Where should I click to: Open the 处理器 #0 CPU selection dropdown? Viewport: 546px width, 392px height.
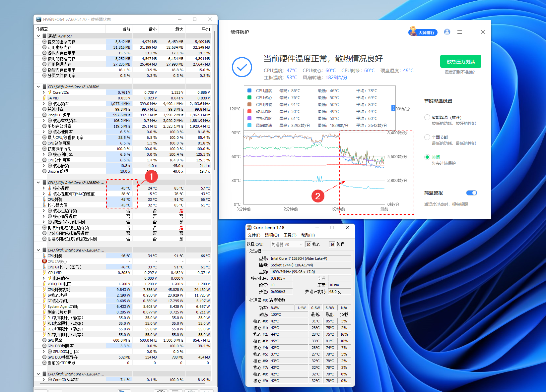coord(287,245)
